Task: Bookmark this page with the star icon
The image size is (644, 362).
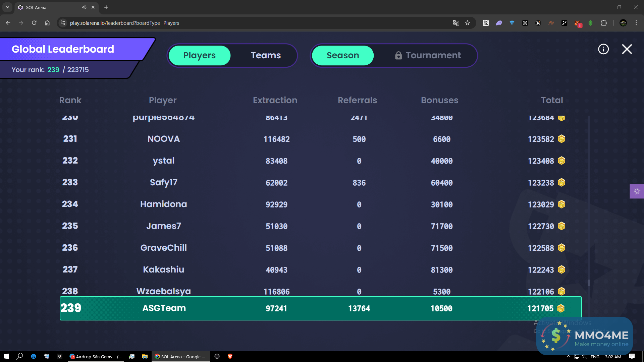Action: [x=468, y=23]
